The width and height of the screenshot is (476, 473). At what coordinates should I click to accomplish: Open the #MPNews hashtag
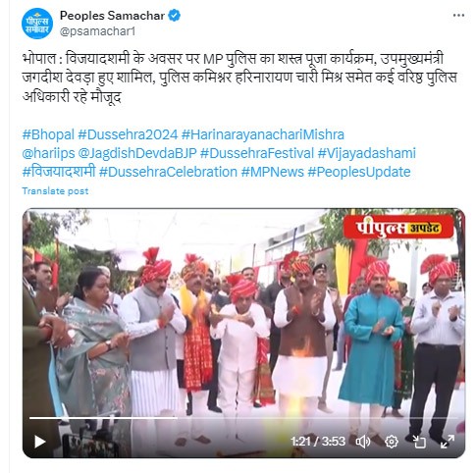(273, 172)
